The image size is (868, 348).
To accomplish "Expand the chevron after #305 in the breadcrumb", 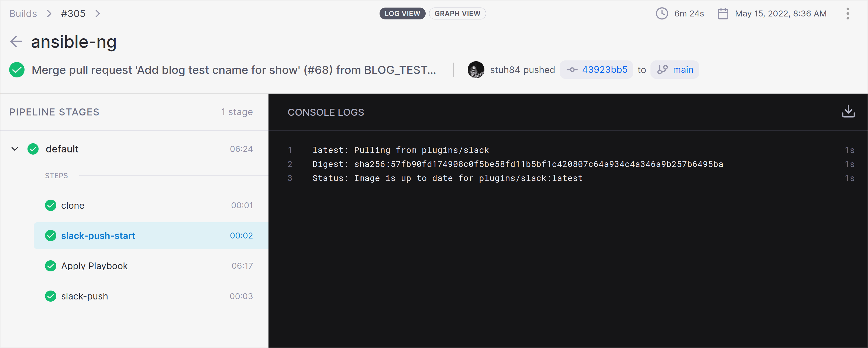I will pyautogui.click(x=98, y=13).
